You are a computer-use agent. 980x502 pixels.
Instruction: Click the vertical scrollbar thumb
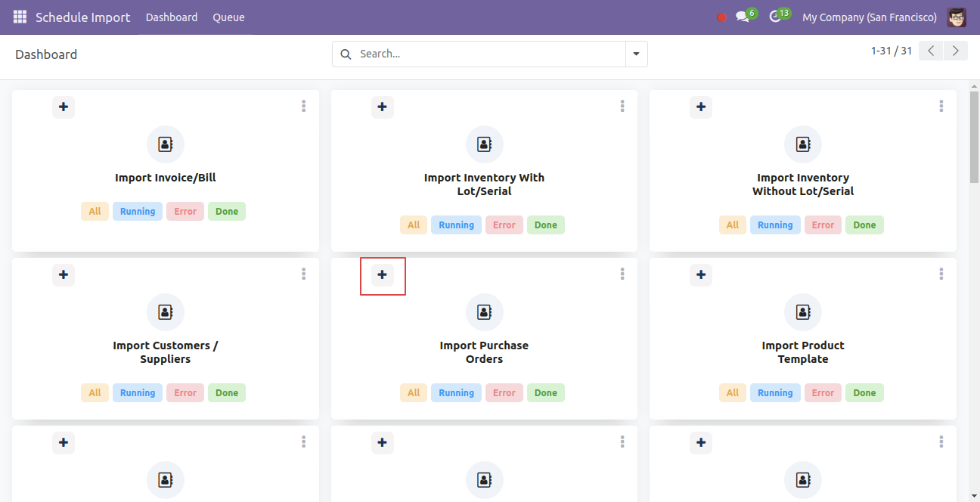(x=974, y=136)
